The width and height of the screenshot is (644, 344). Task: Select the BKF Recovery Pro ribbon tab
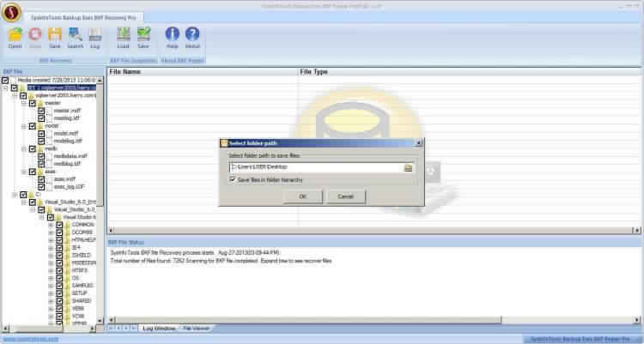click(83, 18)
